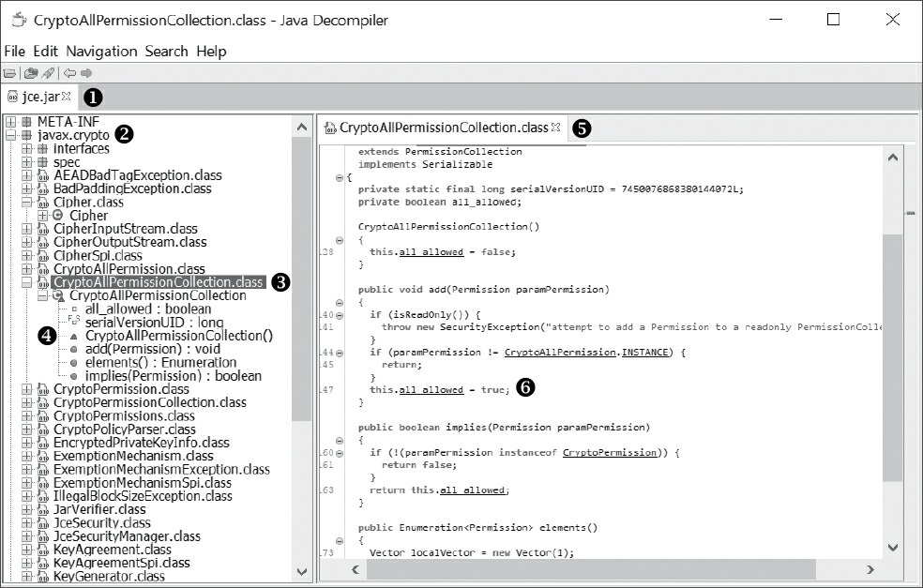Expand the CryptoPermission.class node
Image resolution: width=923 pixels, height=588 pixels.
[27, 389]
